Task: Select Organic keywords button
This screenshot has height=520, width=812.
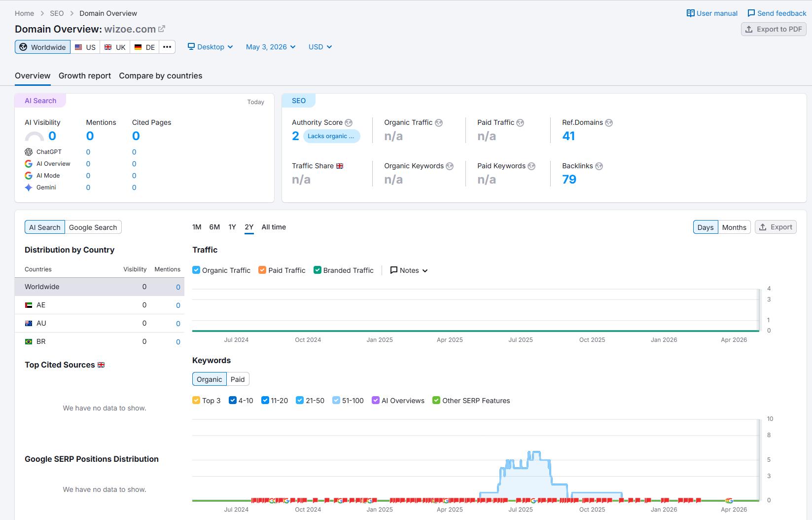Action: pos(210,379)
